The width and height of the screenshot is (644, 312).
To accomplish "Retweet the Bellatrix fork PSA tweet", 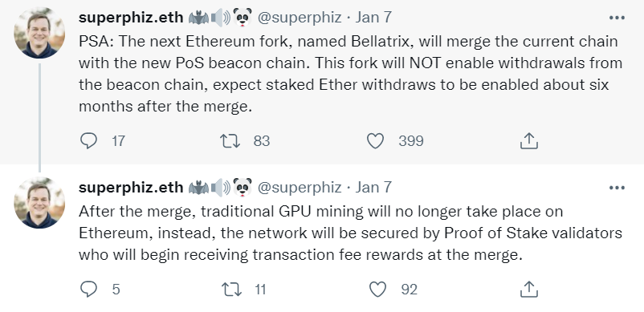I will [230, 141].
